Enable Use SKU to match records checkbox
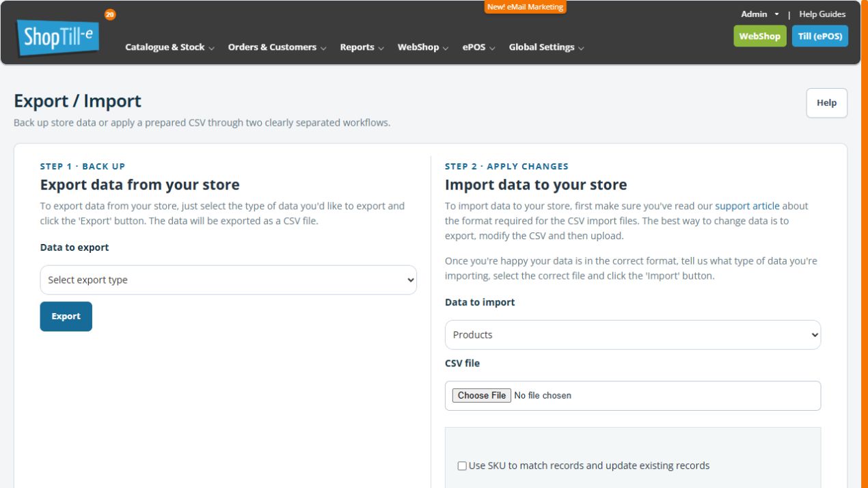Screen dimensions: 868x488 point(463,466)
